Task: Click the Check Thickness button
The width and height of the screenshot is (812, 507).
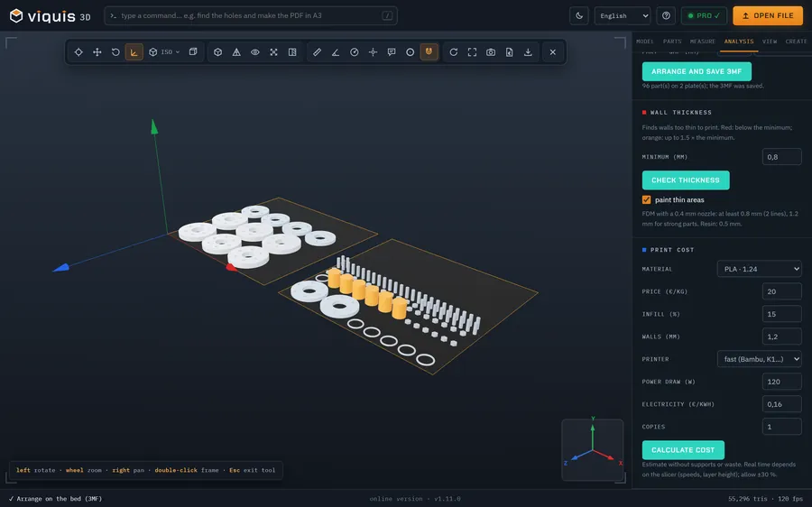Action: [x=686, y=180]
